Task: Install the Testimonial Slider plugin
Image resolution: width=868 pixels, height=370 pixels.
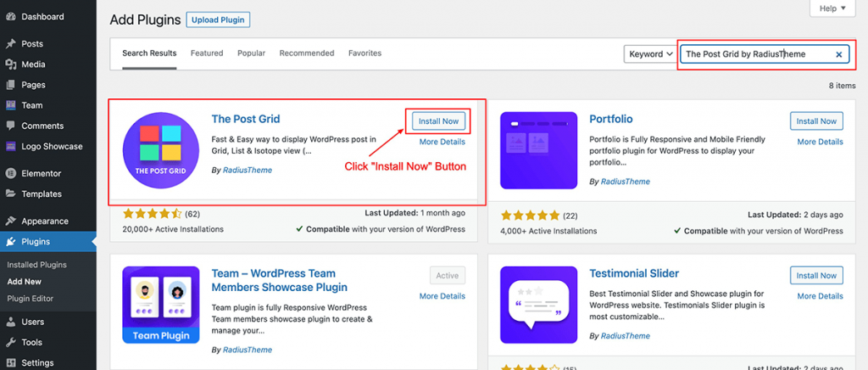Action: tap(816, 275)
